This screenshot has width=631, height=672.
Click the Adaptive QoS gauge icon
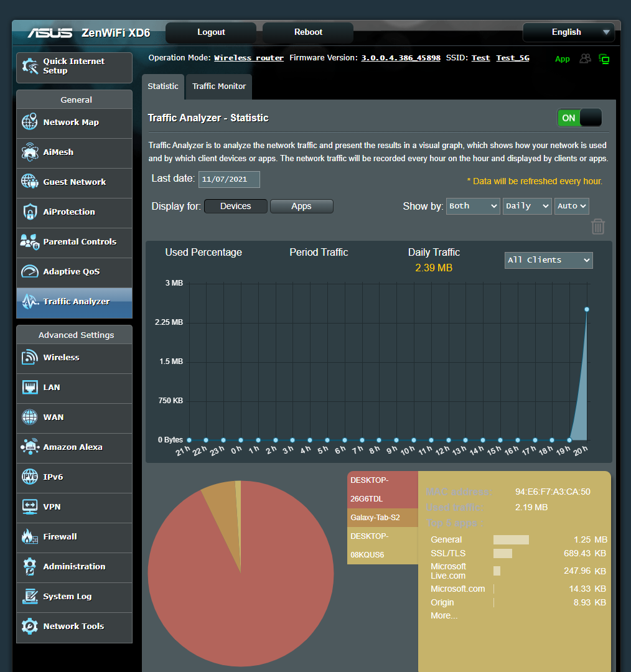(30, 271)
